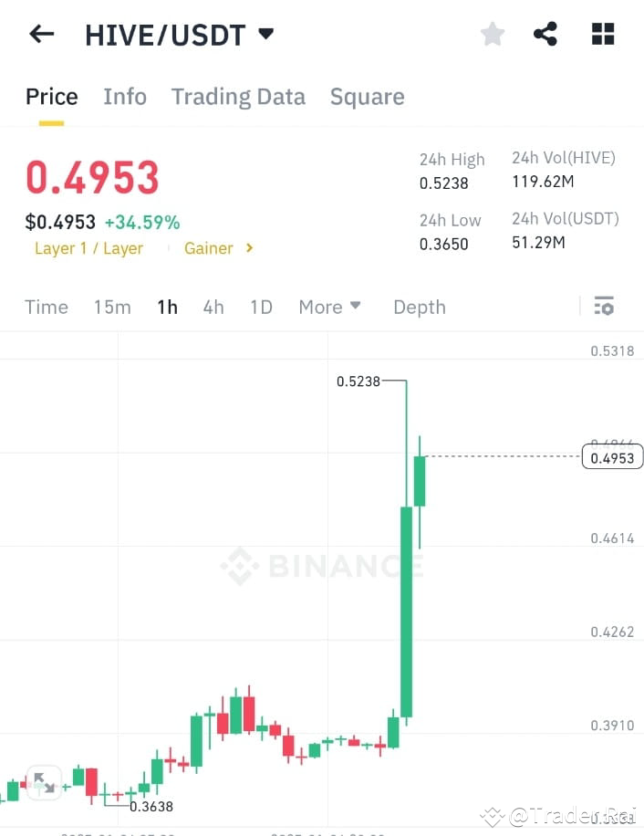
Task: Tap the Layer 1 / Layer tag
Action: (88, 247)
